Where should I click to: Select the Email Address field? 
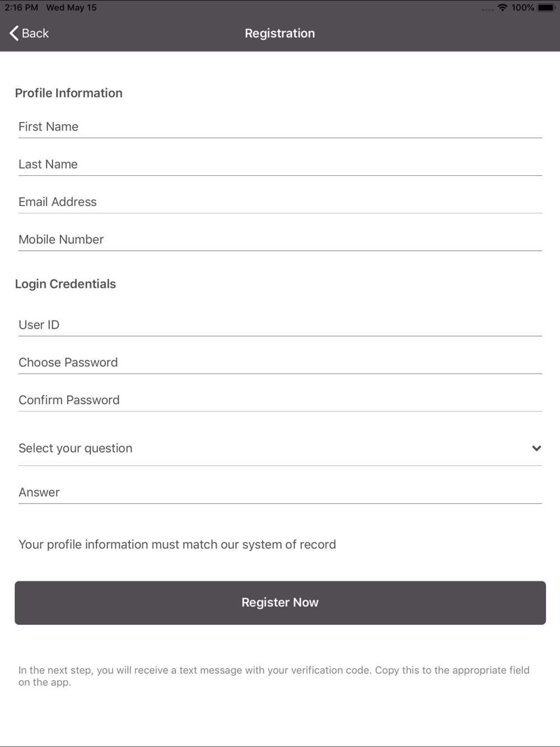pos(280,202)
